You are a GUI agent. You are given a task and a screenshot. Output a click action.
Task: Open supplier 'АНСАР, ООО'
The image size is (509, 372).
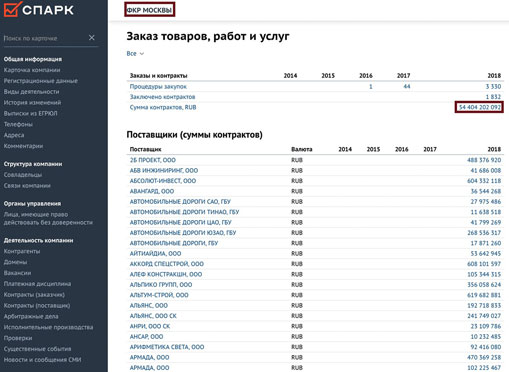(x=146, y=337)
